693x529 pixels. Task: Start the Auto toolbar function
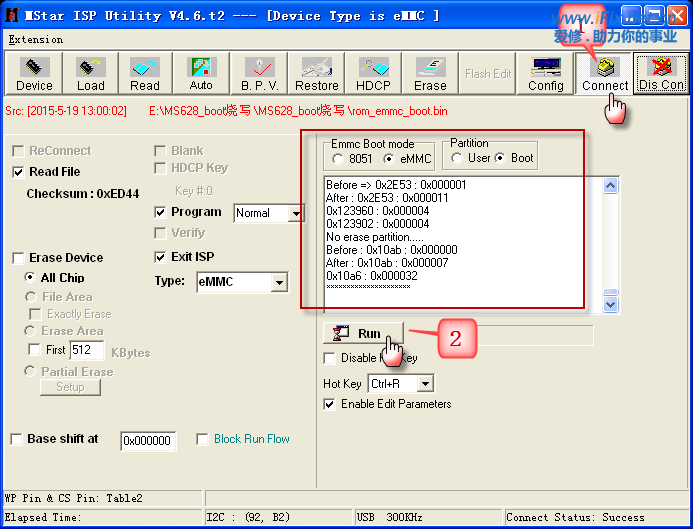pos(201,73)
